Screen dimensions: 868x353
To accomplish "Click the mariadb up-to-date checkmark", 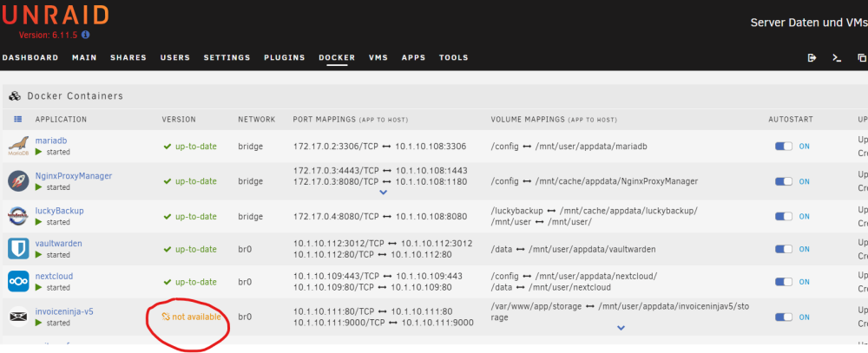I will pos(168,147).
